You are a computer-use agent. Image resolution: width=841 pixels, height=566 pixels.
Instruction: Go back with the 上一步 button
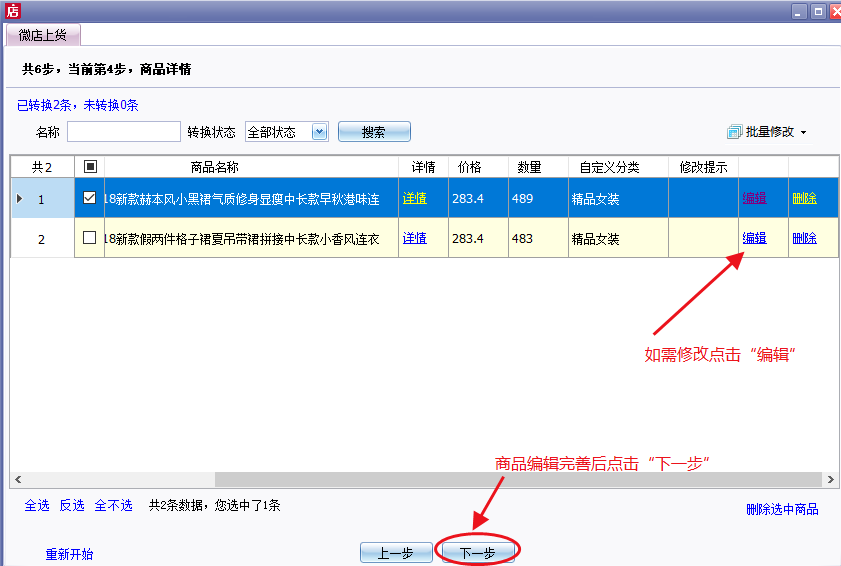(396, 553)
